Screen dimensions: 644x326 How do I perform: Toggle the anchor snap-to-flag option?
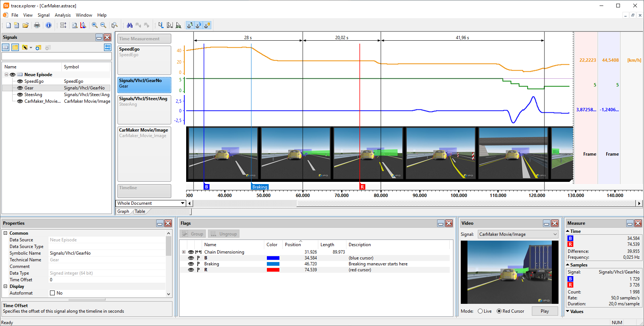(198, 25)
